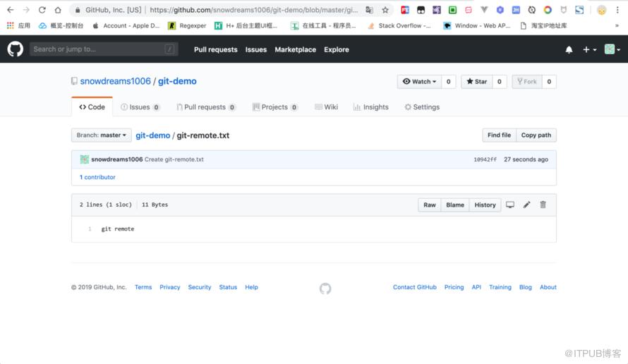Open the Settings tab
Viewport: 628px width, 364px height.
click(422, 107)
